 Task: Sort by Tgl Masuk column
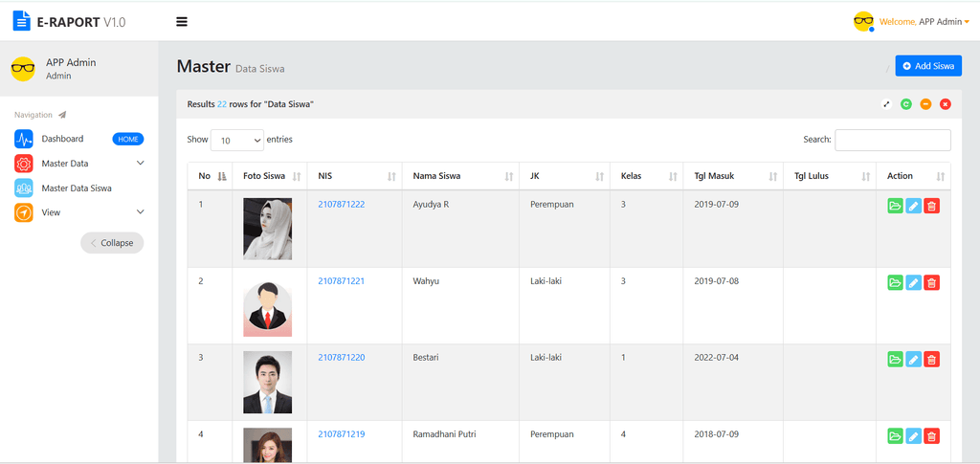coord(734,176)
